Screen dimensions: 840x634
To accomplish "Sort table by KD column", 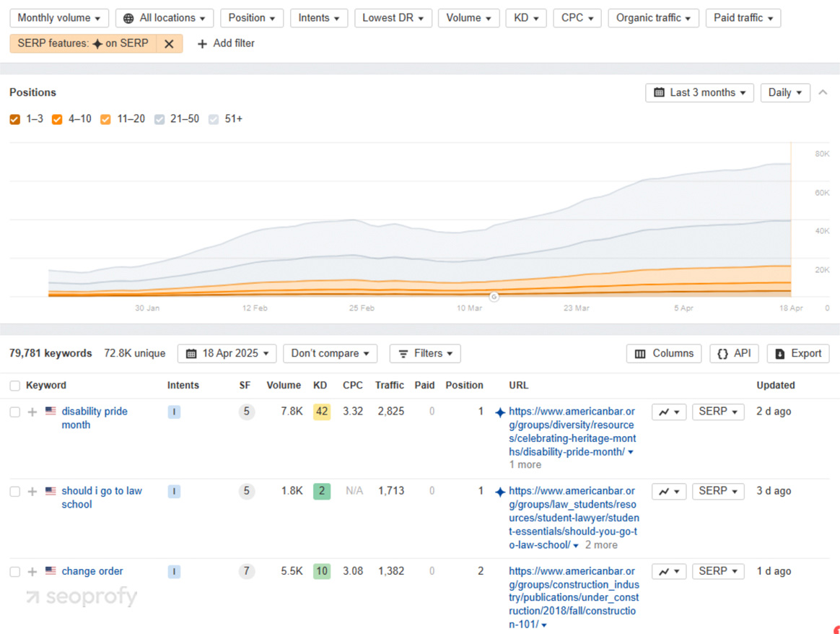I will 320,386.
